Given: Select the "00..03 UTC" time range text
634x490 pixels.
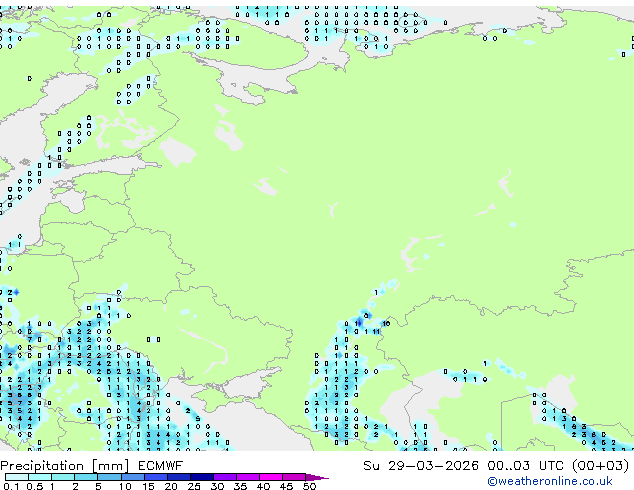Looking at the screenshot, I should pyautogui.click(x=525, y=466).
